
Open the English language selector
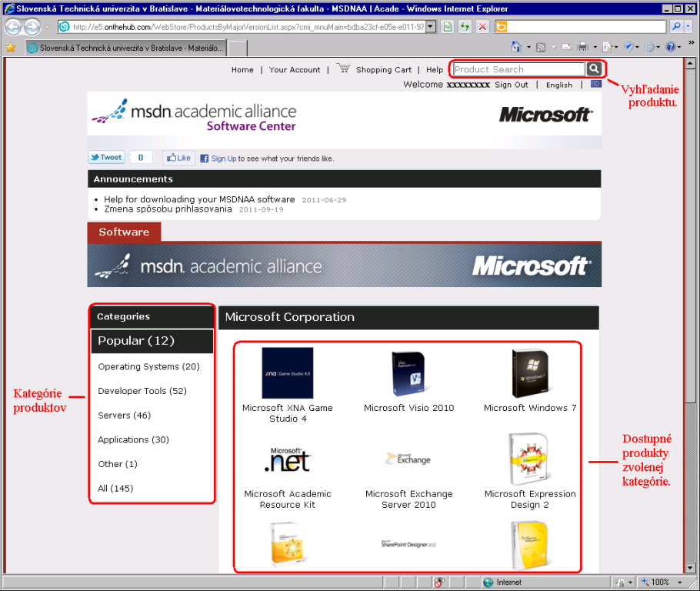click(x=559, y=85)
